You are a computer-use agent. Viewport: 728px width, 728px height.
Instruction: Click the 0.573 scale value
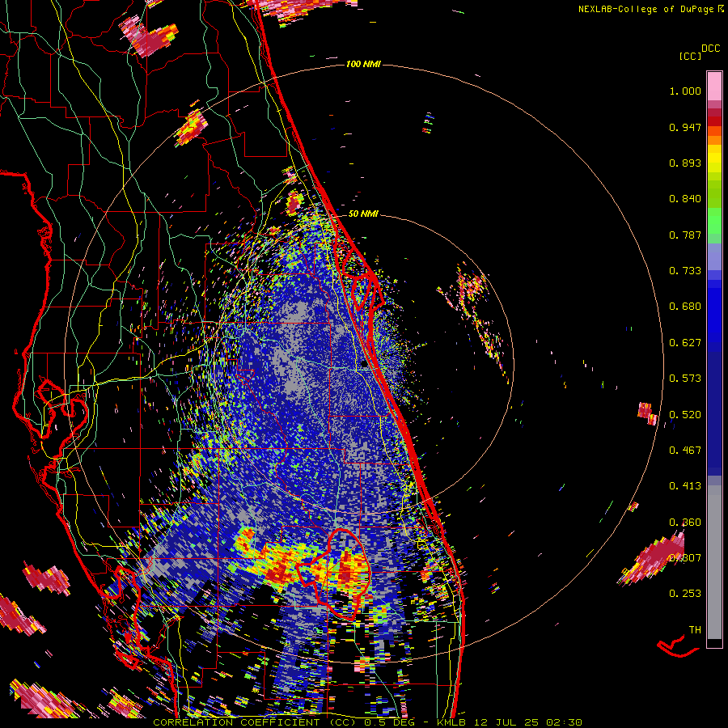tap(685, 379)
